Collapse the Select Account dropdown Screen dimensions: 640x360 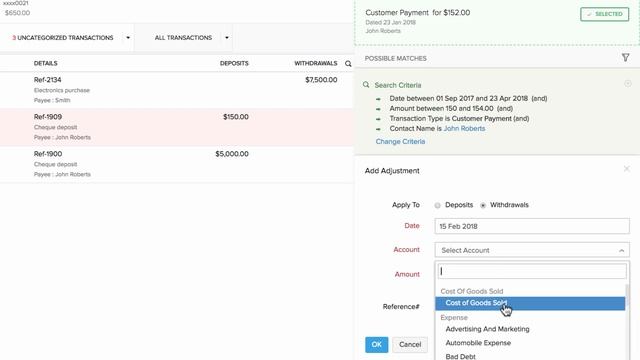[x=621, y=251]
